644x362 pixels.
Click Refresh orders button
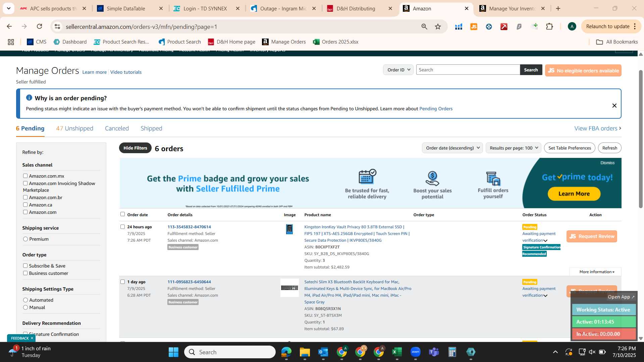[609, 148]
